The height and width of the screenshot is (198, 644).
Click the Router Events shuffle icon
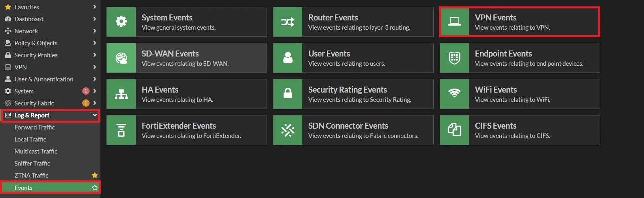287,22
